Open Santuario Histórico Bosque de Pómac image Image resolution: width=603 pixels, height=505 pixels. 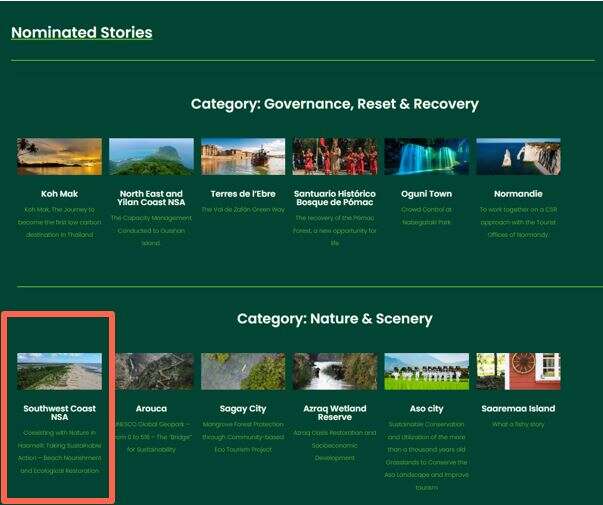click(335, 156)
